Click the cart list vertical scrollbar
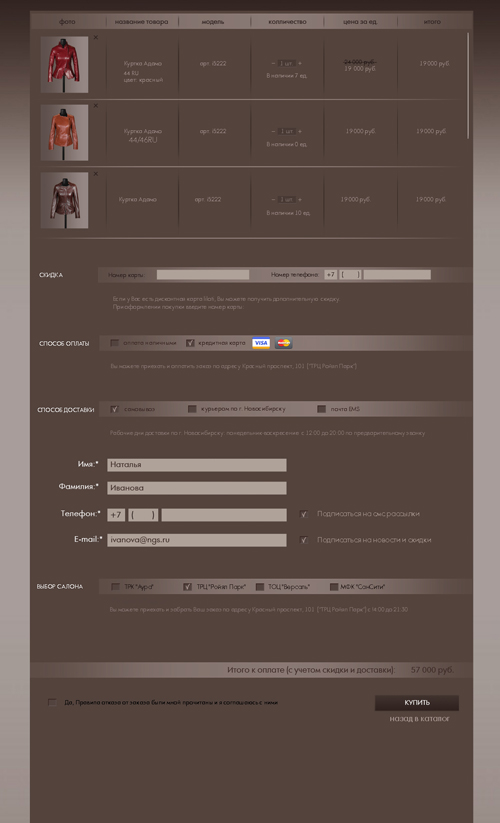This screenshot has width=500, height=823. tap(467, 86)
